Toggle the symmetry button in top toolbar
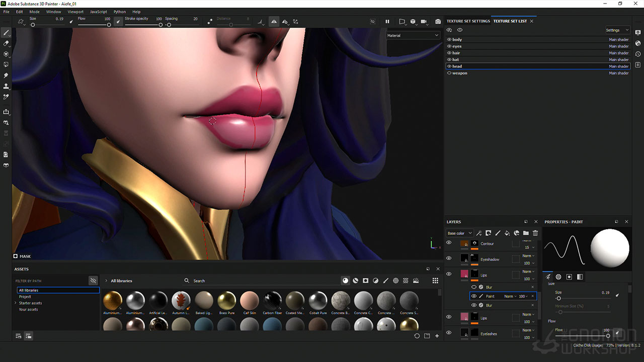The height and width of the screenshot is (362, 644). point(274,22)
